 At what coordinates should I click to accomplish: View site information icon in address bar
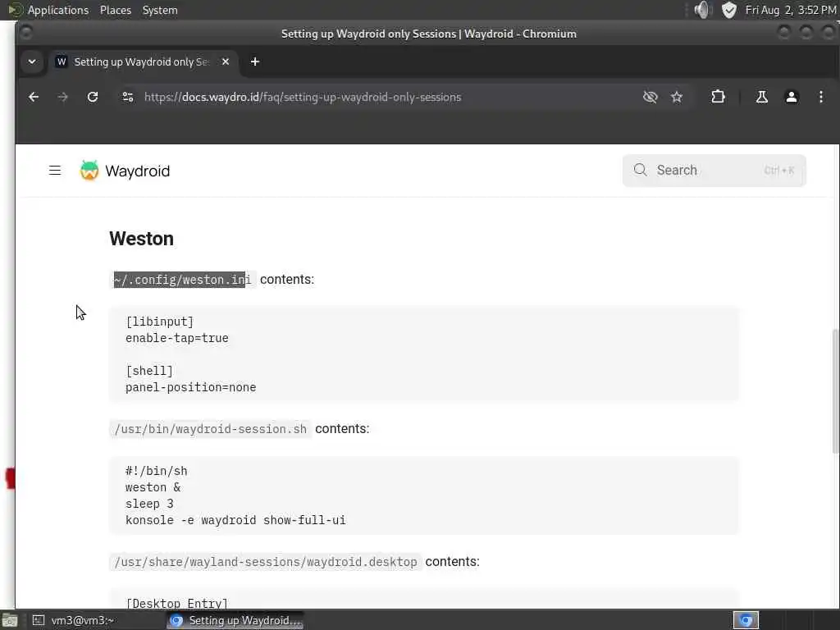pyautogui.click(x=127, y=97)
